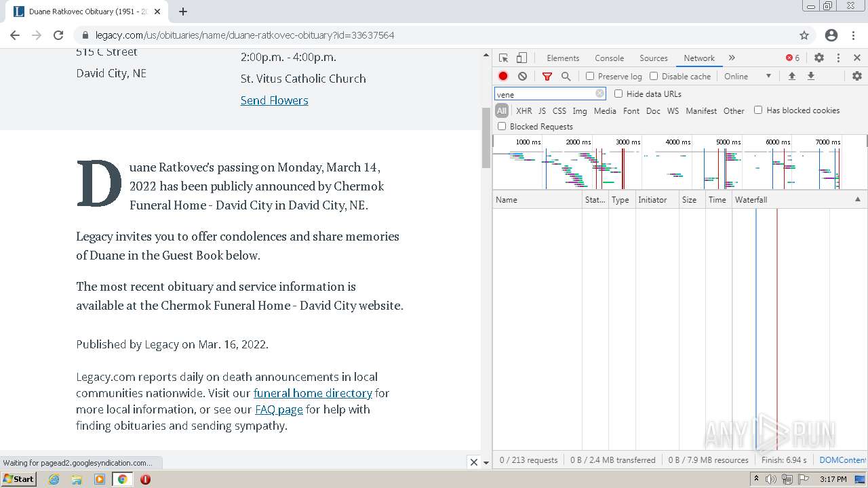Filter requests by WS
868x488 pixels.
tap(673, 111)
